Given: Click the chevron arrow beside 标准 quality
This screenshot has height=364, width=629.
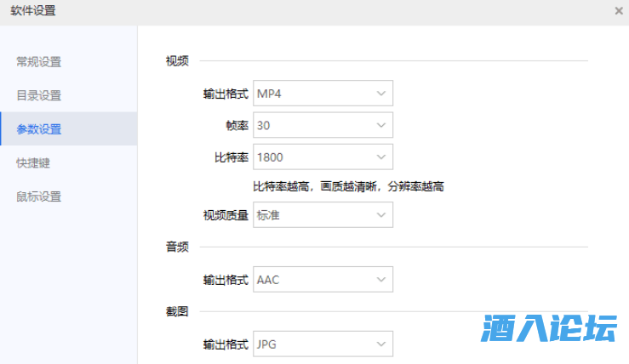Looking at the screenshot, I should [380, 215].
